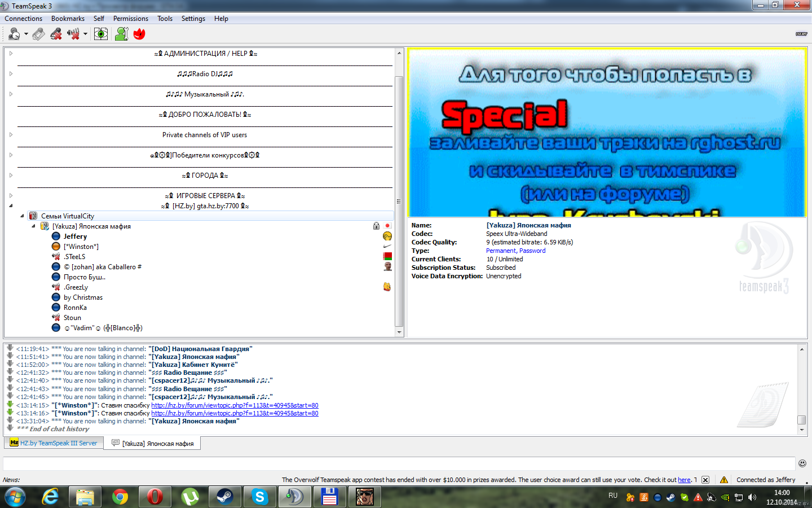Click 'Permanent, Password' channel type link

[515, 251]
